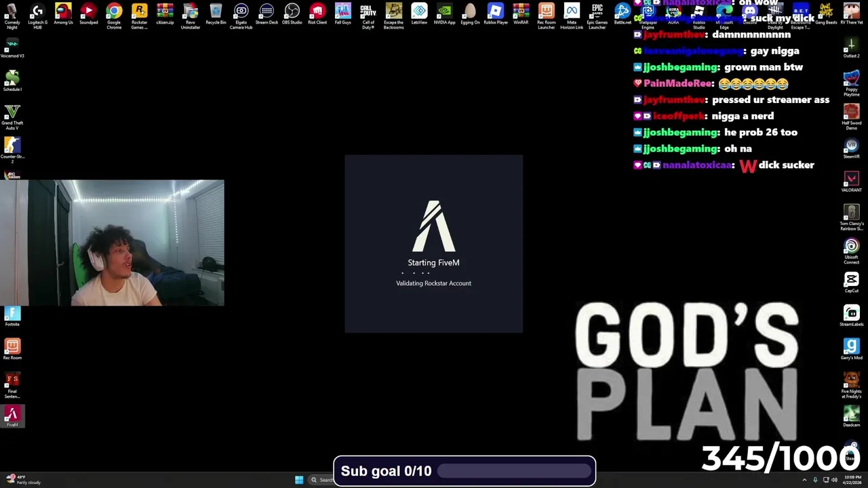
Task: Select the Battle.net desktop icon
Action: tap(623, 14)
